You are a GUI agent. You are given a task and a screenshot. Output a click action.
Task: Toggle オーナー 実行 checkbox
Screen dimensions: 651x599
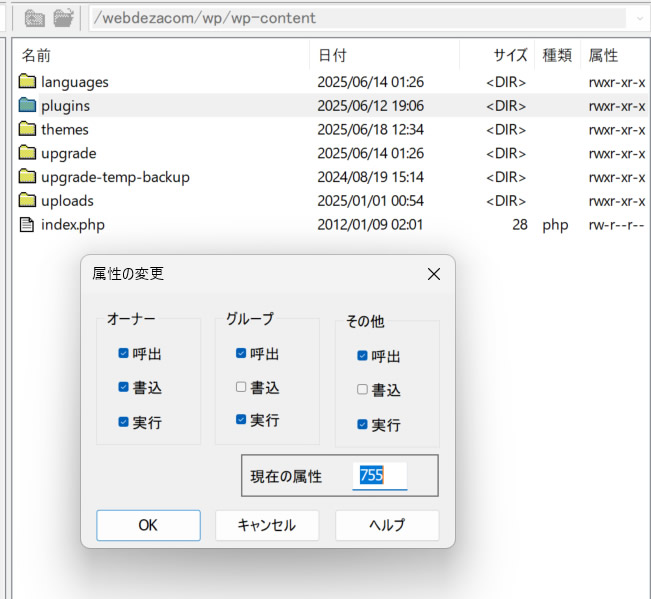123,422
